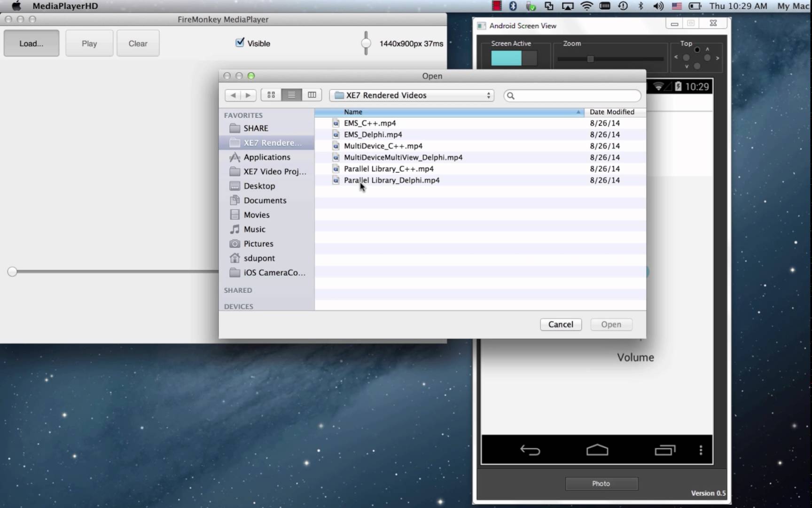
Task: Sort files by Date Modified column header
Action: point(615,112)
